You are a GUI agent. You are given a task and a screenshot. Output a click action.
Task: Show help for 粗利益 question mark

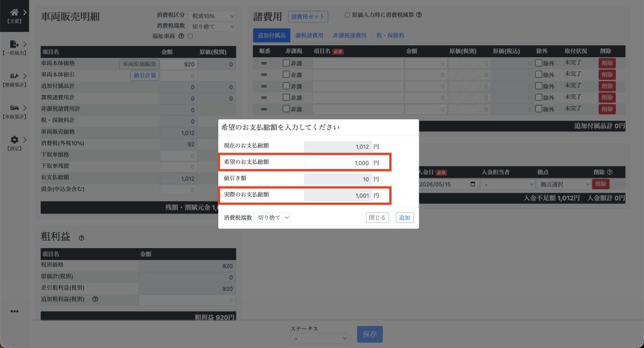pos(81,238)
